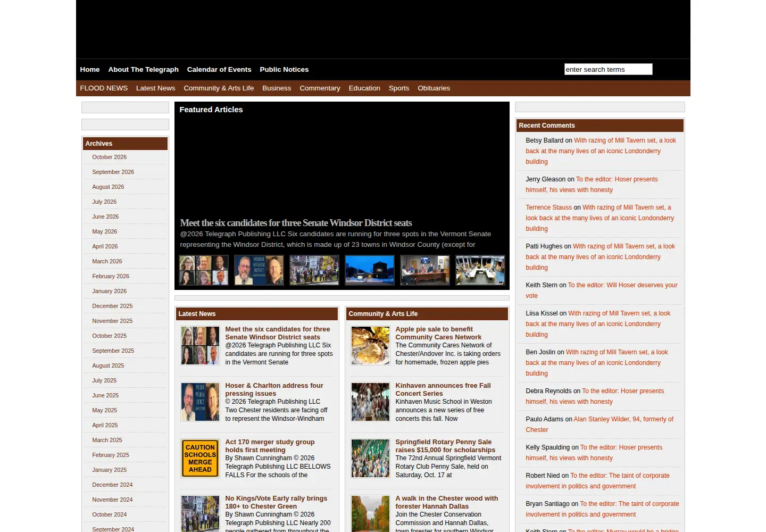Open Terrence Stauss commenter name link
Viewport: 766px width, 532px height.
click(x=548, y=207)
